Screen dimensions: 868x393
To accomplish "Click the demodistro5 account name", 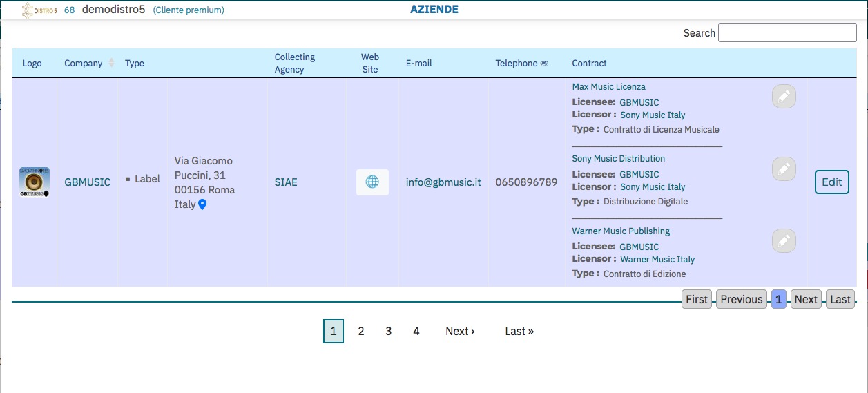I will coord(113,10).
